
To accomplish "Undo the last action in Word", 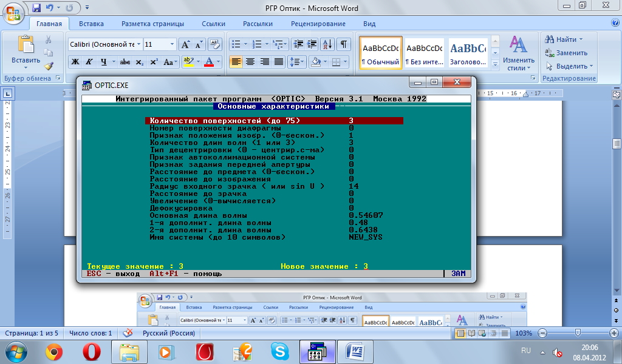I will pyautogui.click(x=49, y=7).
